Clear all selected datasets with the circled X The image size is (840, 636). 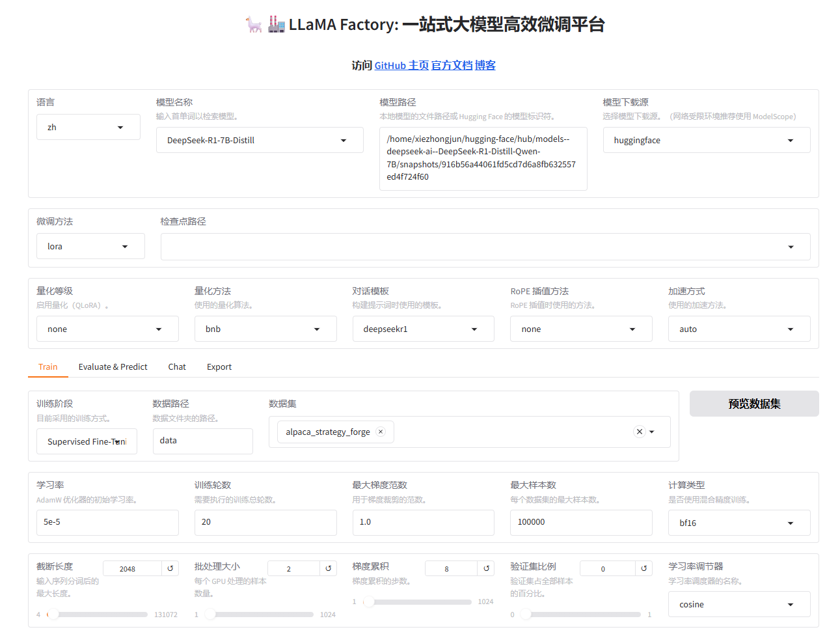pyautogui.click(x=640, y=432)
